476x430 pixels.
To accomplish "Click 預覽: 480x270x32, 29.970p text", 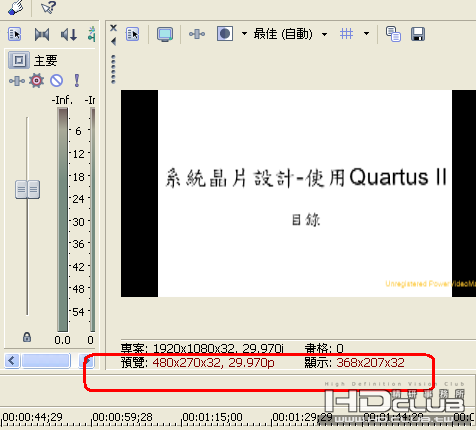I will pyautogui.click(x=198, y=363).
